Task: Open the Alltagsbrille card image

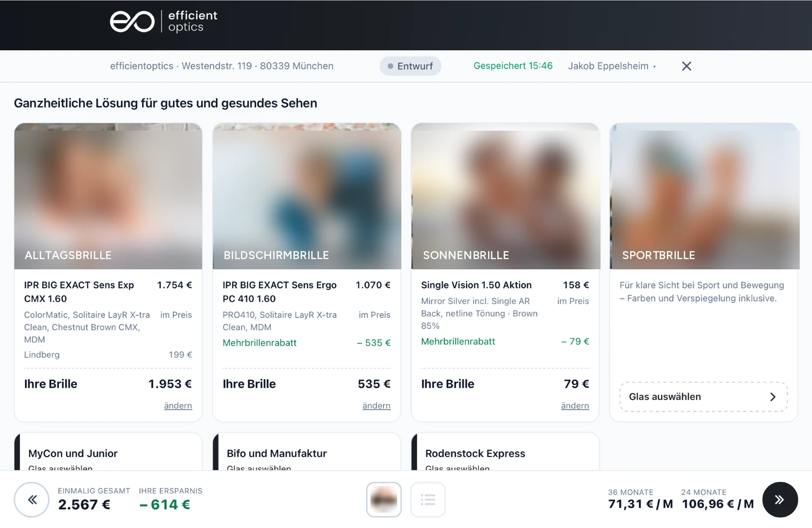Action: (x=108, y=196)
